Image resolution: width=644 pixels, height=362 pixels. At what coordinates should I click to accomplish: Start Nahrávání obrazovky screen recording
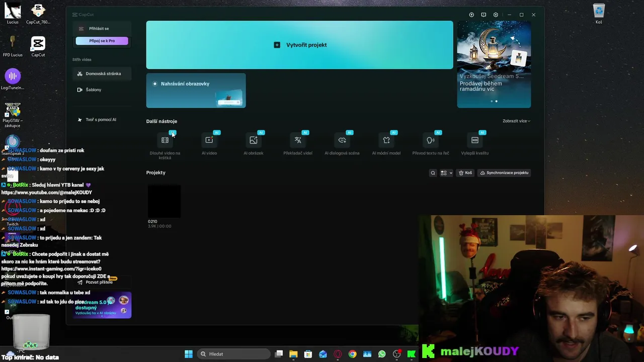point(196,90)
